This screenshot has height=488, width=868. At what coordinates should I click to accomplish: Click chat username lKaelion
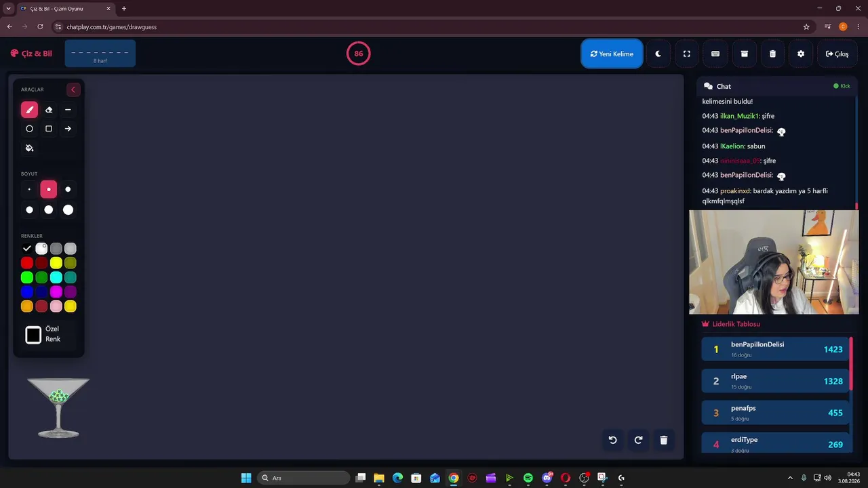732,146
